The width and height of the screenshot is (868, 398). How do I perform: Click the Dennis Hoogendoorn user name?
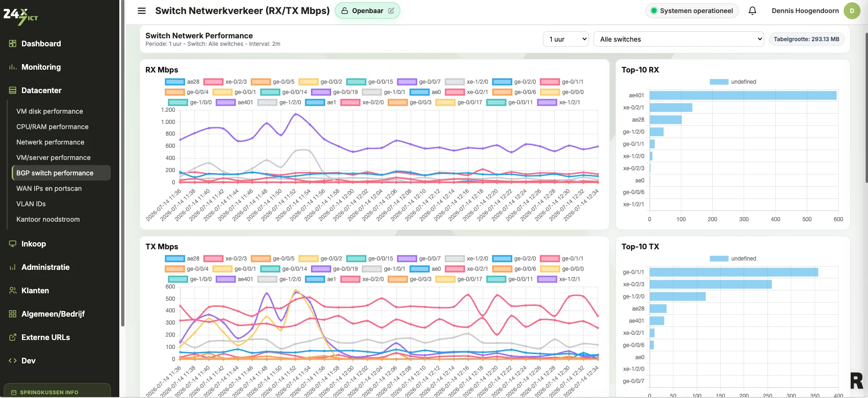[805, 11]
